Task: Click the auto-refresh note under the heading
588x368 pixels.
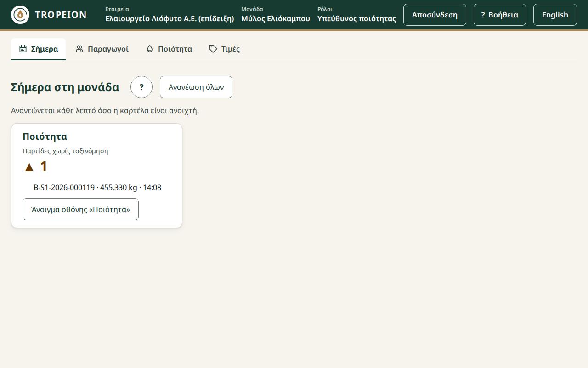Action: (x=105, y=110)
